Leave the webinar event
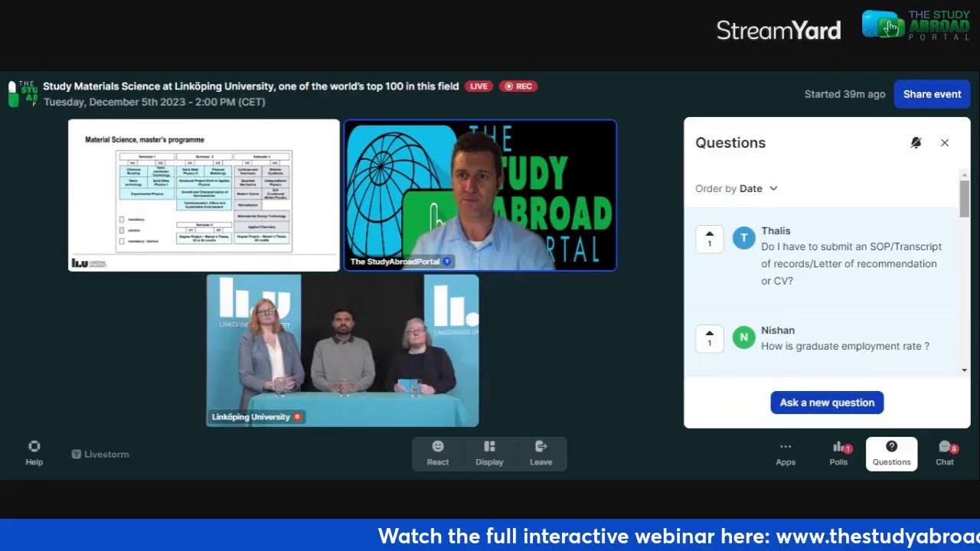The height and width of the screenshot is (551, 980). pyautogui.click(x=541, y=453)
